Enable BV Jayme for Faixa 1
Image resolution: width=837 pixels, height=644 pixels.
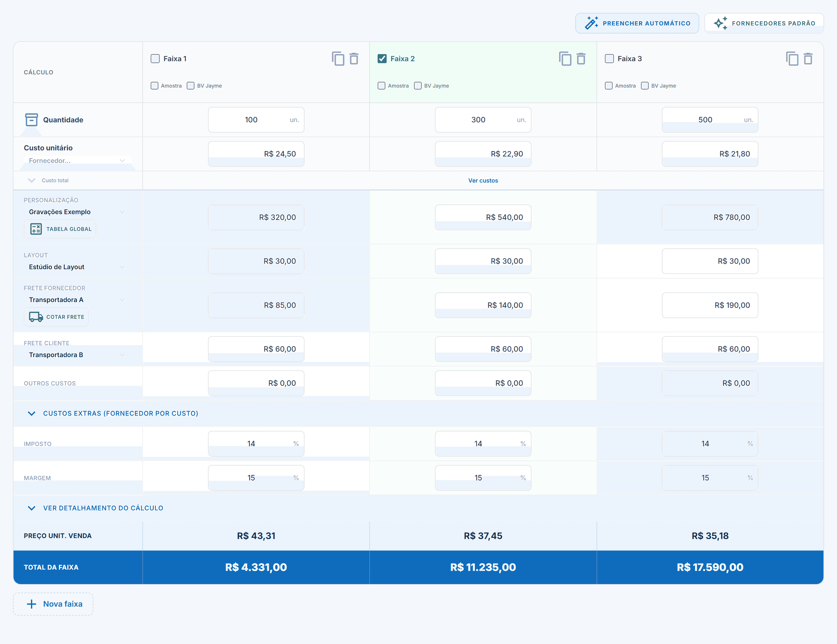click(x=191, y=85)
